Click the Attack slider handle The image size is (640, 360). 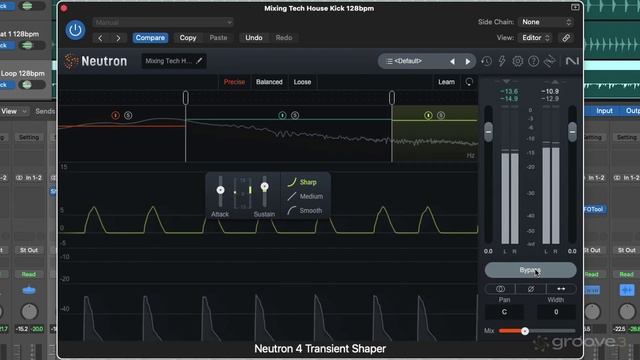coord(220,190)
